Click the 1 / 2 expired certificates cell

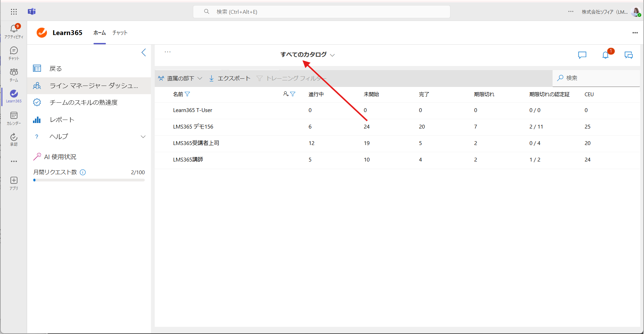point(535,160)
